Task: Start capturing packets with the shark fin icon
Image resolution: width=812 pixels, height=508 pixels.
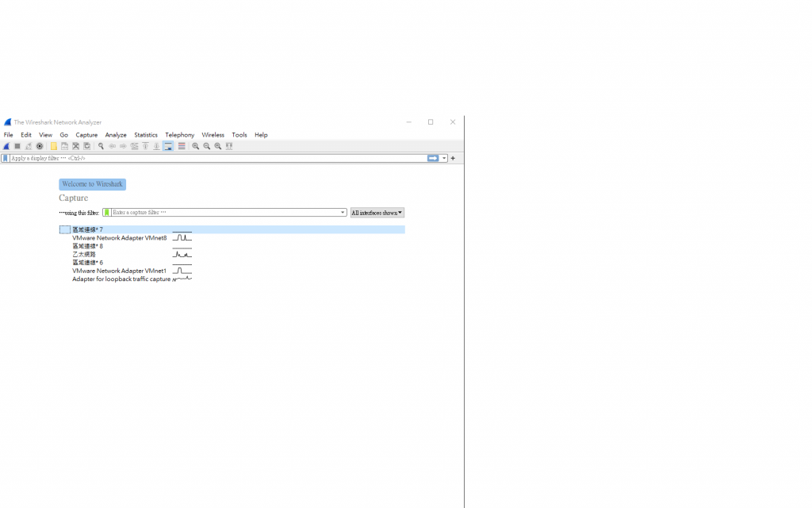Action: 6,147
